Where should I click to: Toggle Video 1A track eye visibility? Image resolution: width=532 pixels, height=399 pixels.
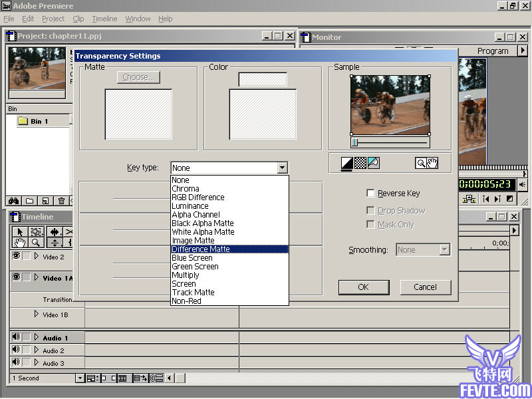click(x=16, y=277)
